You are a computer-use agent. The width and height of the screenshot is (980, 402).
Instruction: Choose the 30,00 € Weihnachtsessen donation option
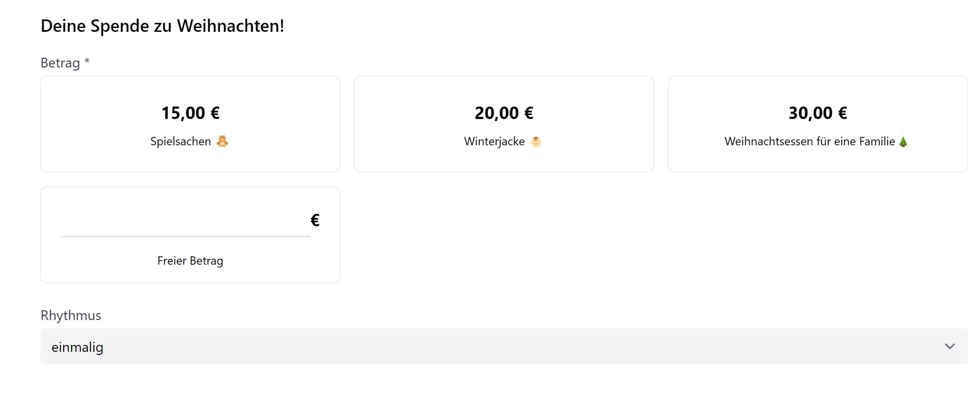point(819,124)
